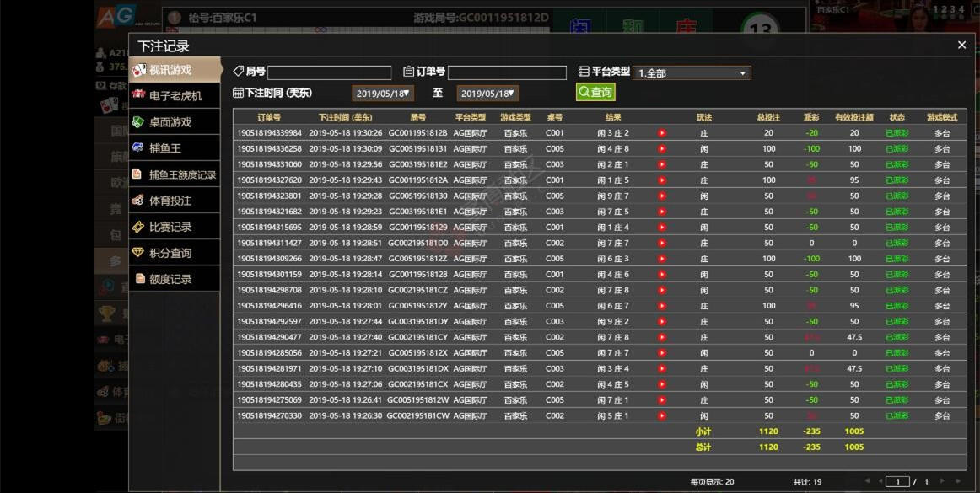The image size is (980, 493).
Task: Go to the next page arrow
Action: coord(942,481)
